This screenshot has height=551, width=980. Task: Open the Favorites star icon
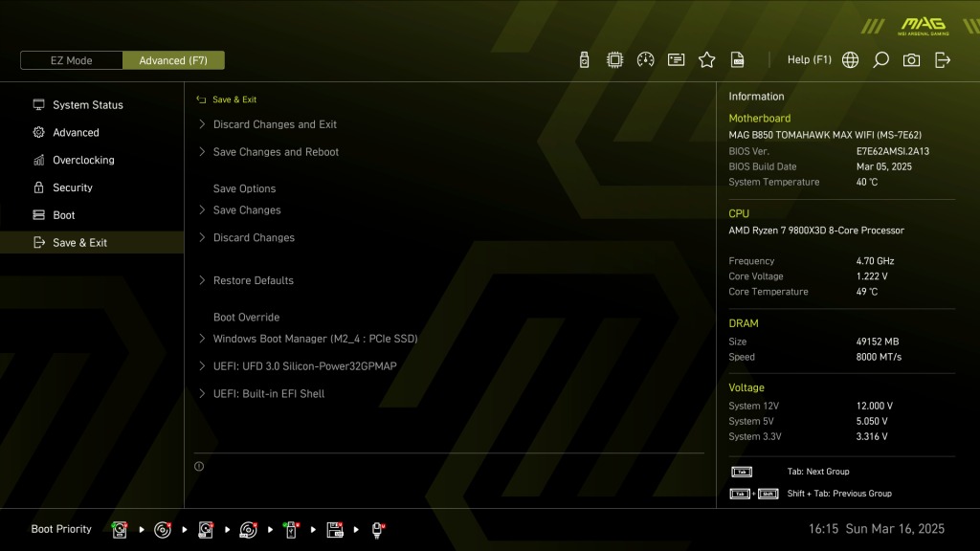click(707, 60)
